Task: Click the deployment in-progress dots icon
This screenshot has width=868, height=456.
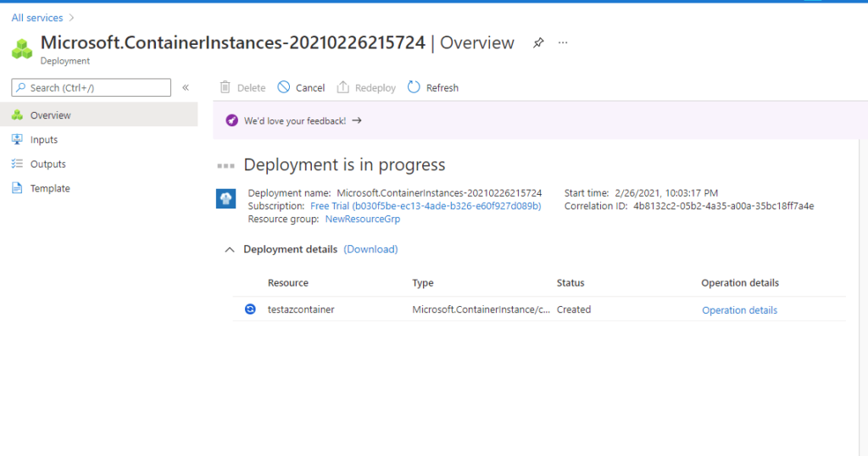Action: pyautogui.click(x=225, y=165)
